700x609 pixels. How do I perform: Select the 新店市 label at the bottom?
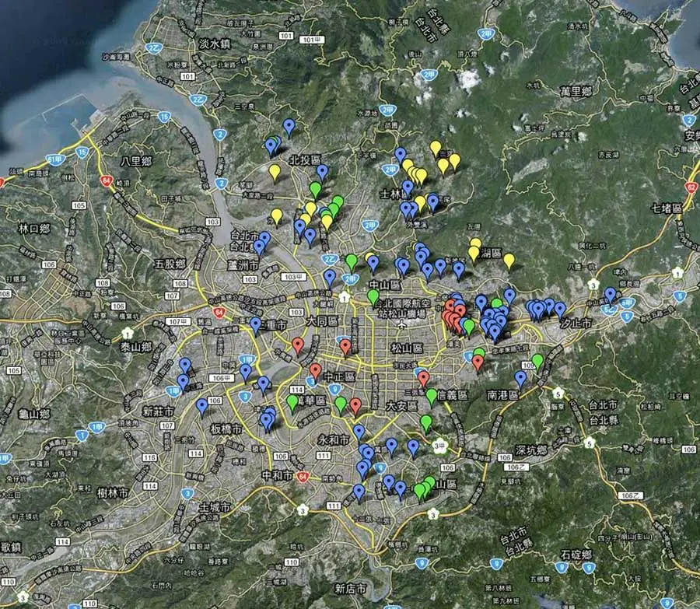pos(351,589)
